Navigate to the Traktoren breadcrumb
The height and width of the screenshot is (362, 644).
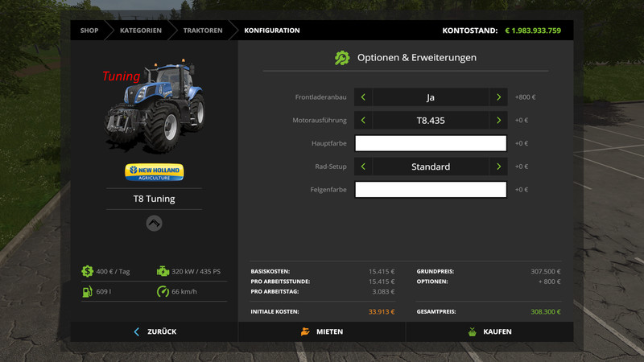[203, 31]
